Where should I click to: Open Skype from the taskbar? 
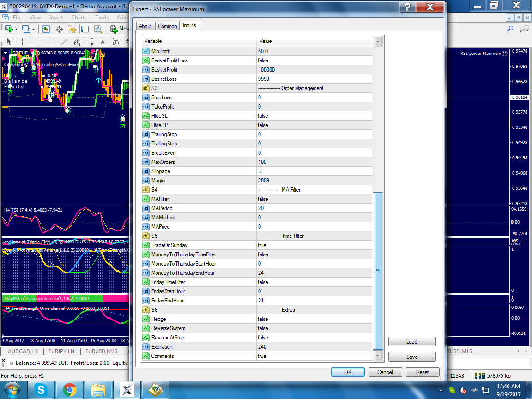[41, 390]
